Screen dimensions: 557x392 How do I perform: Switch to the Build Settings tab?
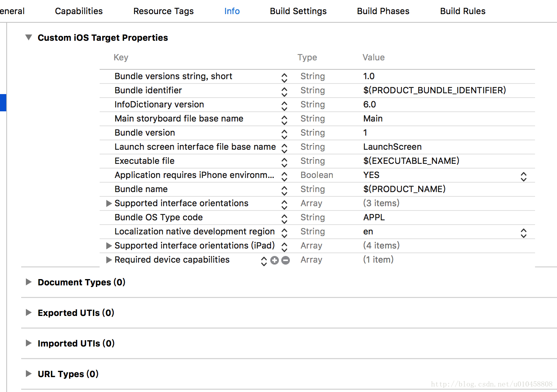(x=298, y=11)
